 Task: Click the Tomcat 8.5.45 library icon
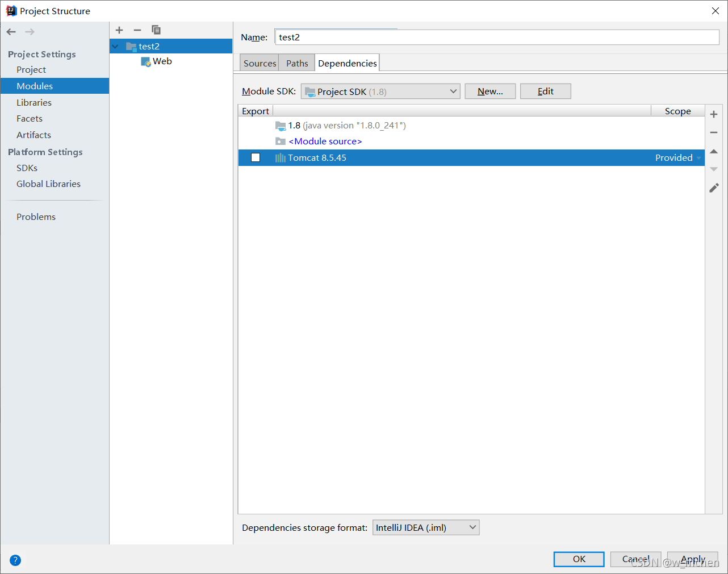pyautogui.click(x=280, y=158)
